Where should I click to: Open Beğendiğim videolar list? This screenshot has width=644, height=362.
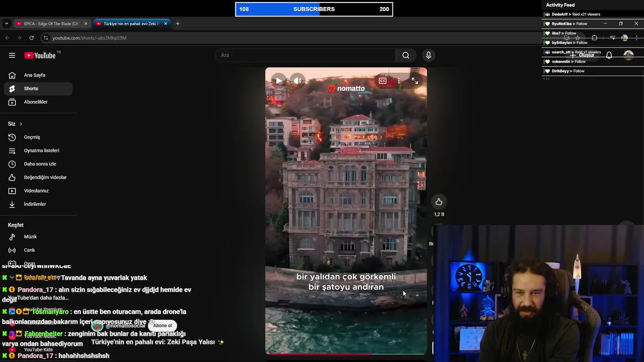(x=38, y=177)
